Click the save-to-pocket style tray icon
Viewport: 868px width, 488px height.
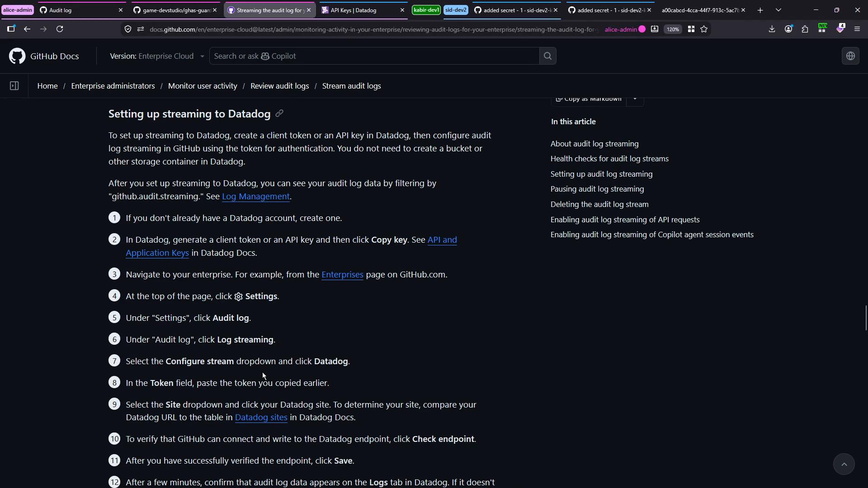tap(654, 29)
